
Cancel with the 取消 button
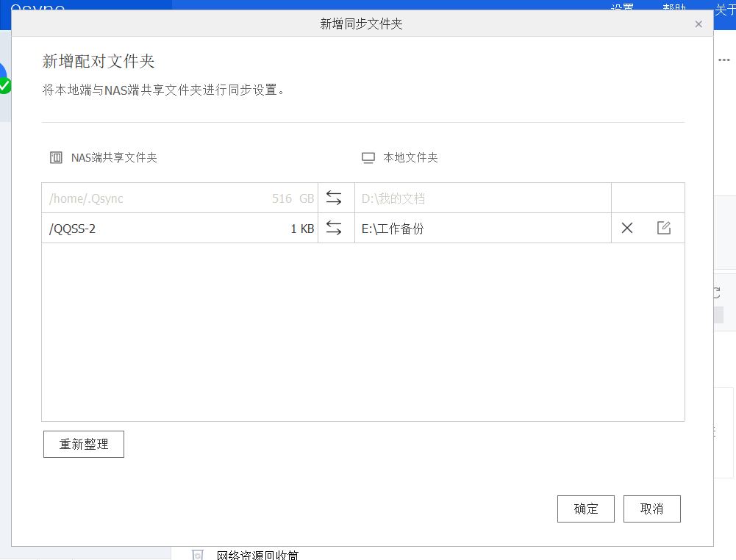pyautogui.click(x=651, y=509)
